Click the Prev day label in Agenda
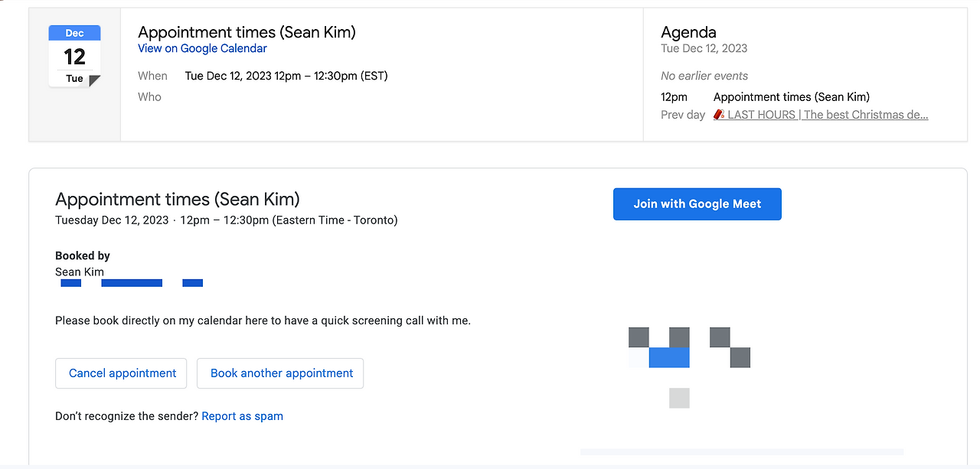This screenshot has height=469, width=980. 682,115
